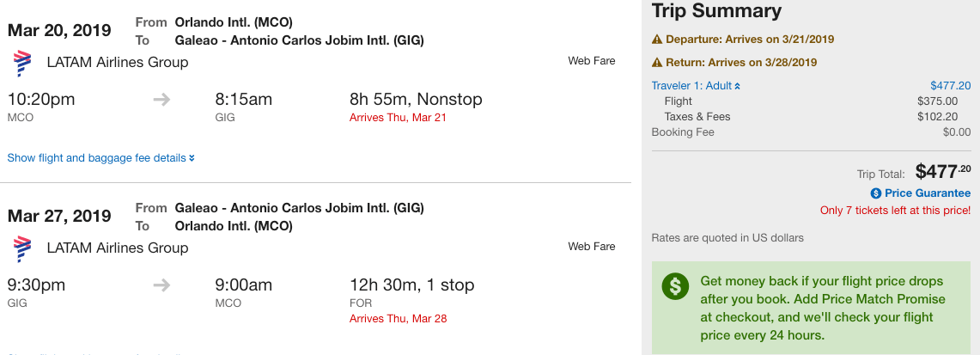Collapse Traveler 1: Adult price breakdown
The image size is (980, 355).
tap(696, 86)
